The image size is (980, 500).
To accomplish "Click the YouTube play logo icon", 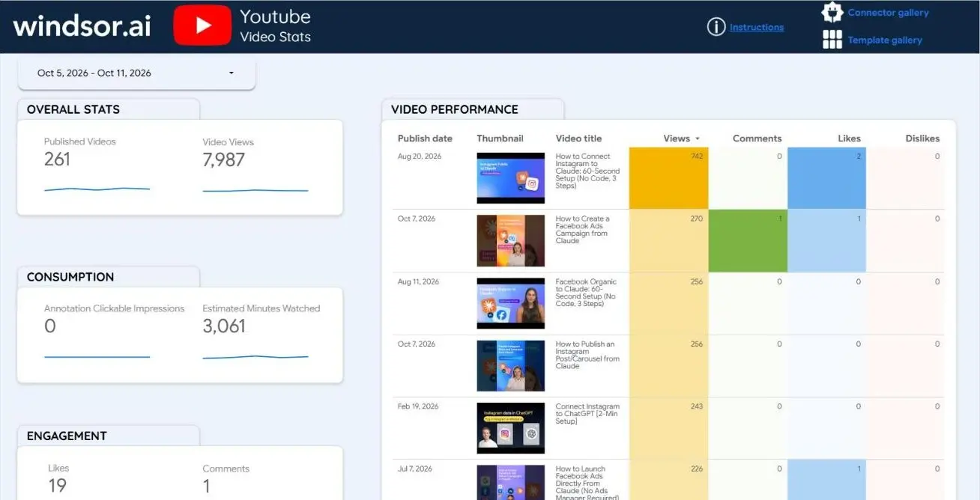I will (x=202, y=25).
